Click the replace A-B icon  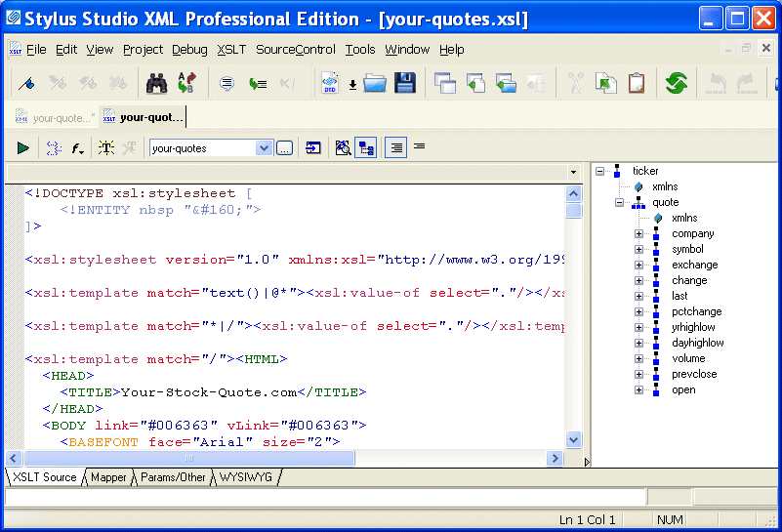[x=186, y=83]
